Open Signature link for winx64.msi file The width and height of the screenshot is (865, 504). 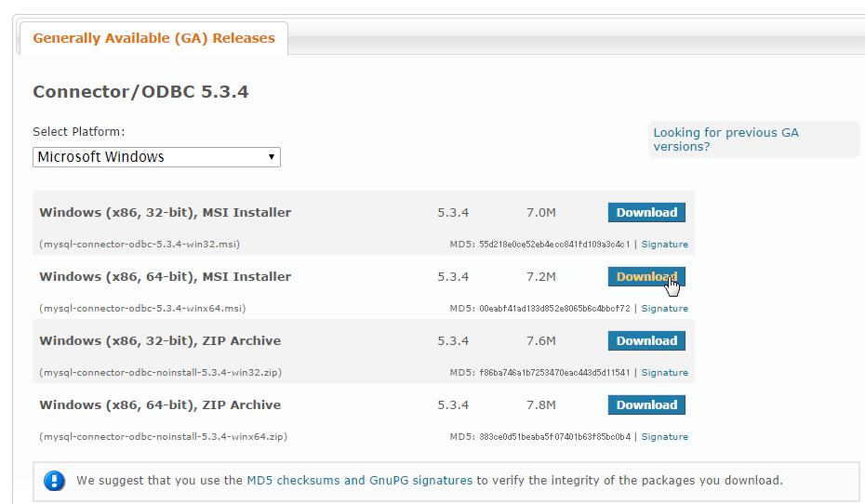664,308
